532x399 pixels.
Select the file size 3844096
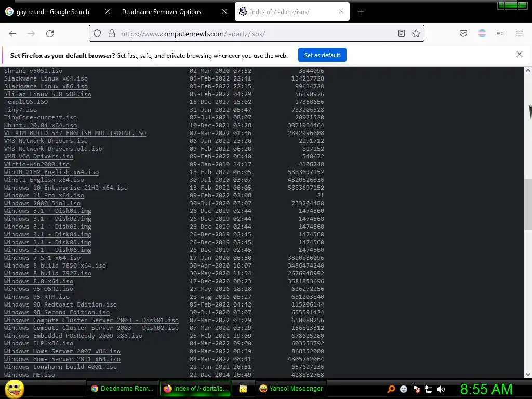pyautogui.click(x=311, y=71)
